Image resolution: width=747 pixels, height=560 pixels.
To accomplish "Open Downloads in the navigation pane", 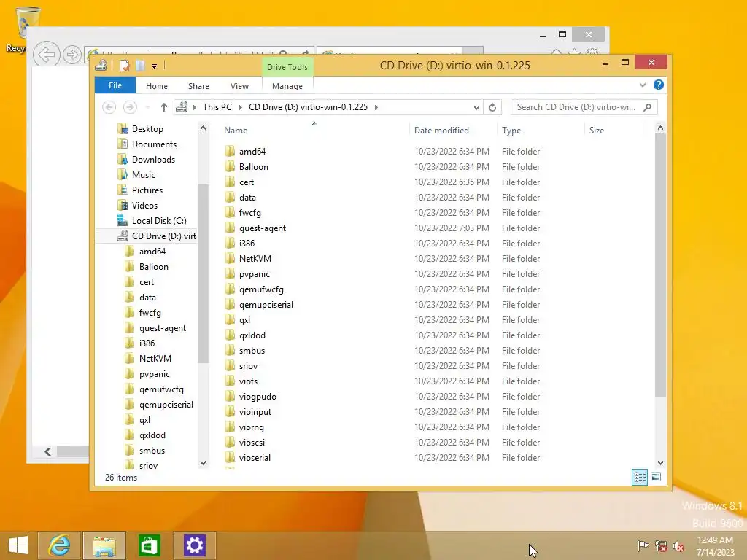I will pos(153,160).
